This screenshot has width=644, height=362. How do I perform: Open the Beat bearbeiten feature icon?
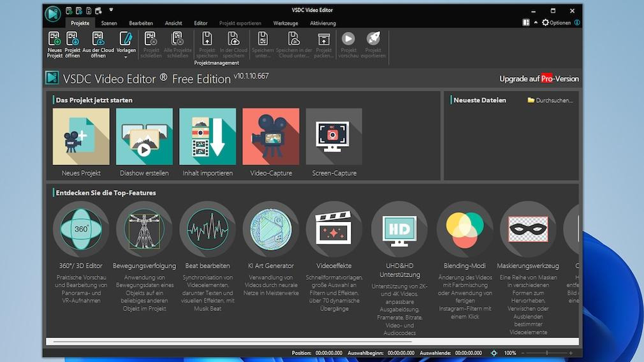coord(207,229)
